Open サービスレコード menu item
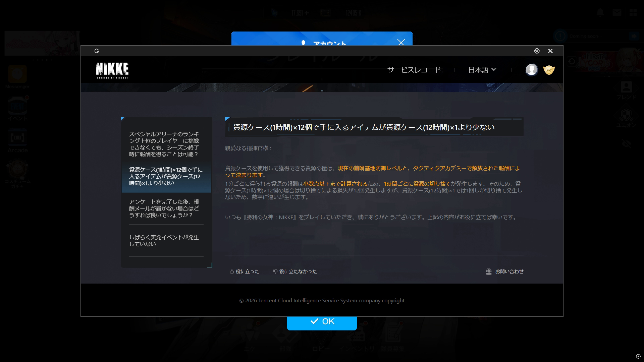This screenshot has width=644, height=362. point(414,70)
